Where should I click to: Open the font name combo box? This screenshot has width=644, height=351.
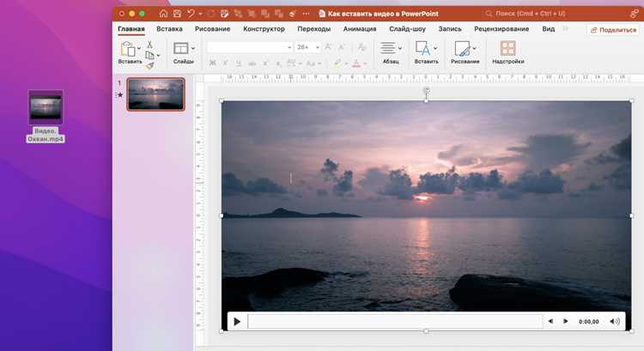click(x=249, y=47)
